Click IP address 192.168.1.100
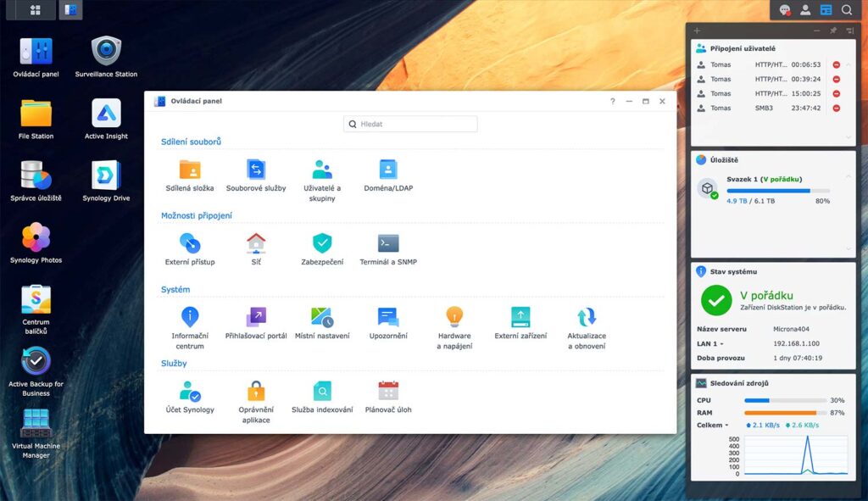 click(796, 344)
